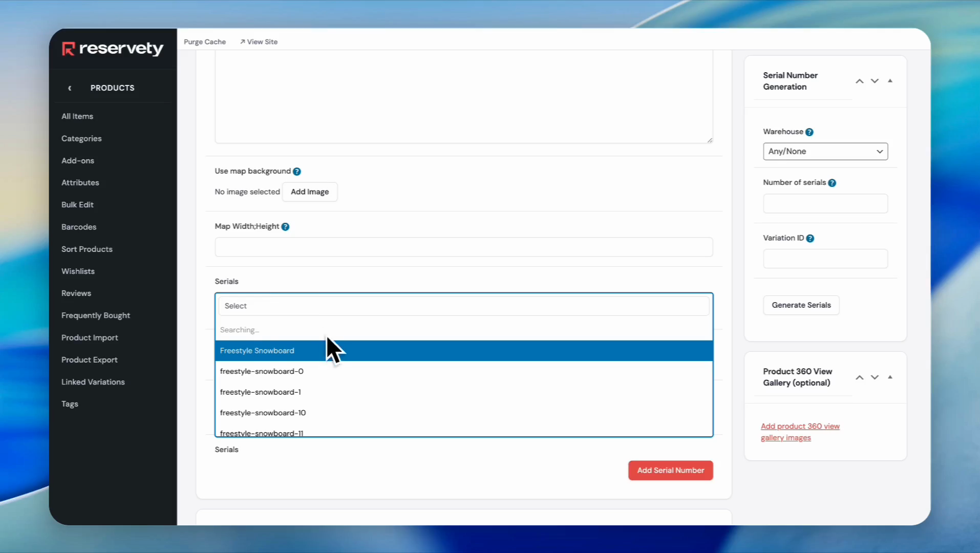980x553 pixels.
Task: Collapse the Product 360 View Gallery panel
Action: [890, 377]
